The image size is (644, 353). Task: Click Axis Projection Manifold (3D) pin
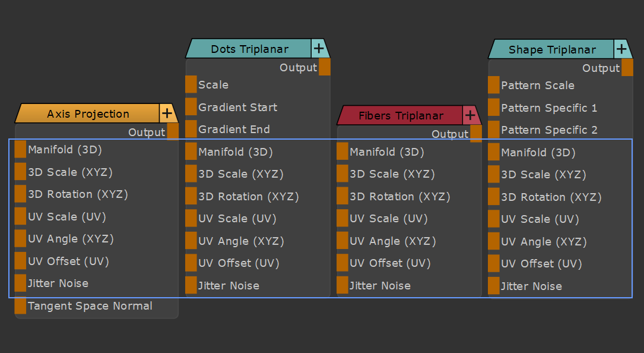(x=20, y=149)
